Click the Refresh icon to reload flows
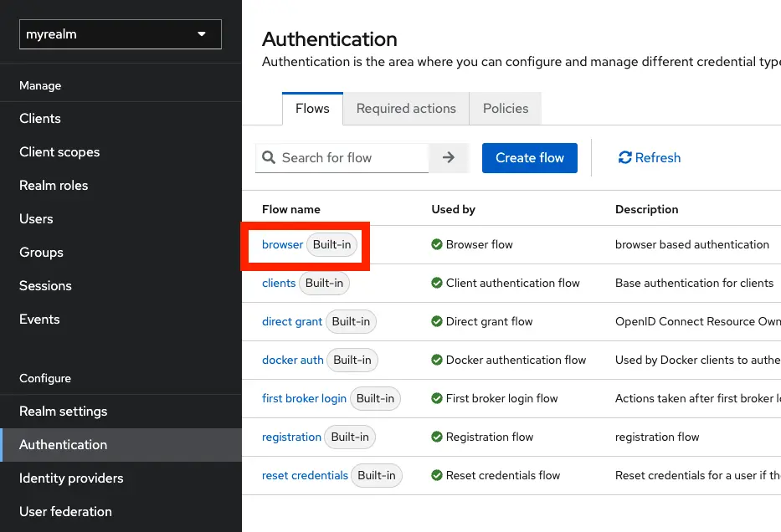The width and height of the screenshot is (781, 532). pyautogui.click(x=626, y=157)
